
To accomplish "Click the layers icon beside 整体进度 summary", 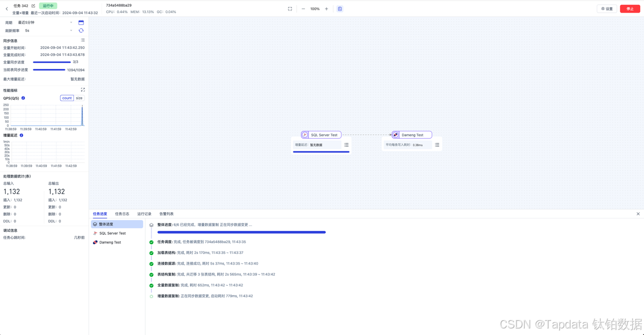I will click(151, 225).
